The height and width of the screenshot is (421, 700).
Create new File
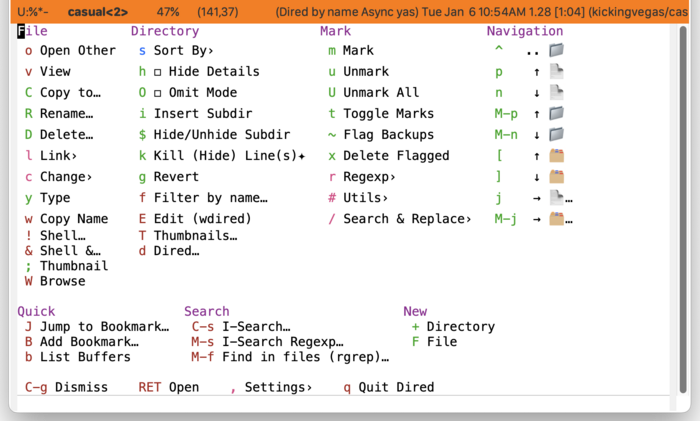(442, 342)
